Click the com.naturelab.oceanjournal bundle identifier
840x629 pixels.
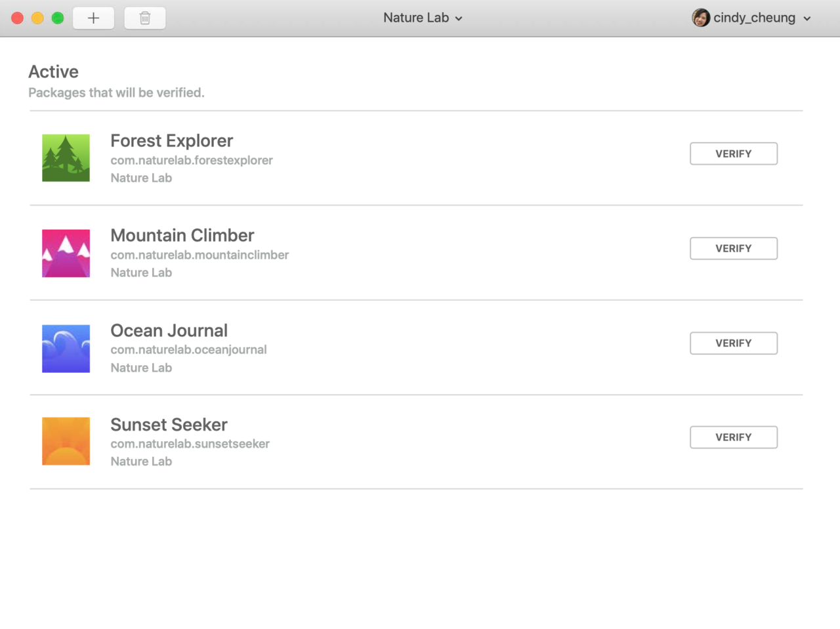pos(188,349)
